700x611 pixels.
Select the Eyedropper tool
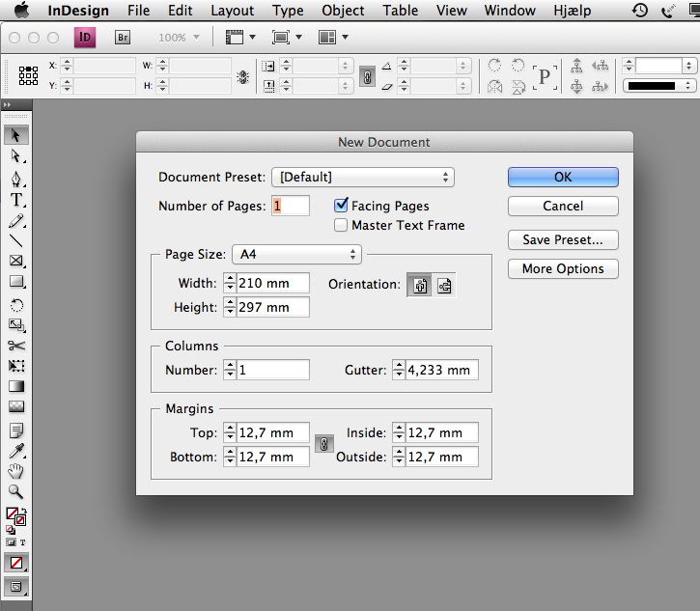click(x=16, y=451)
